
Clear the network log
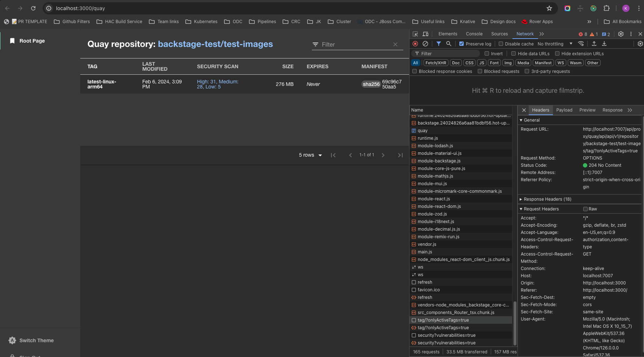point(425,44)
